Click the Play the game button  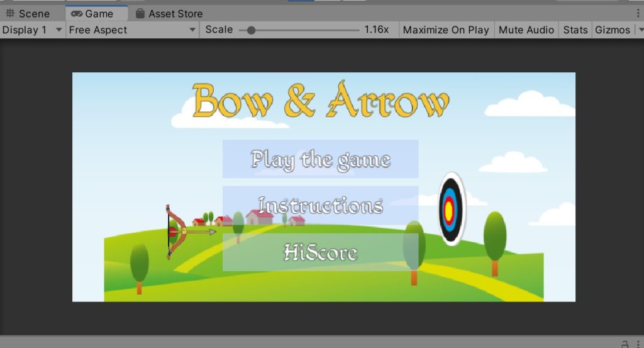320,159
